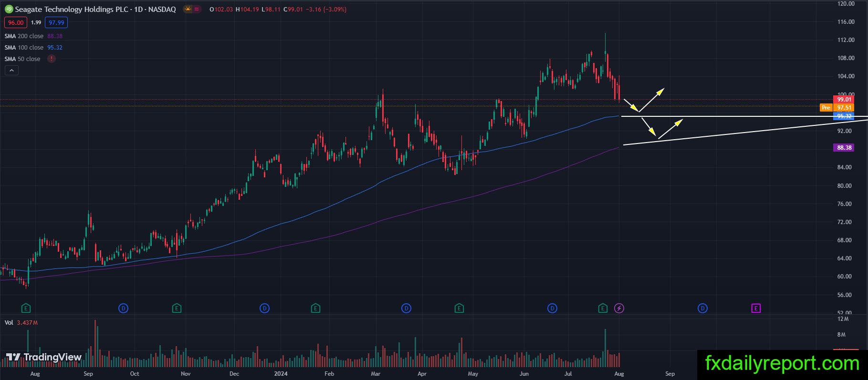Click the L98.11 low value
The height and width of the screenshot is (380, 868).
[271, 9]
